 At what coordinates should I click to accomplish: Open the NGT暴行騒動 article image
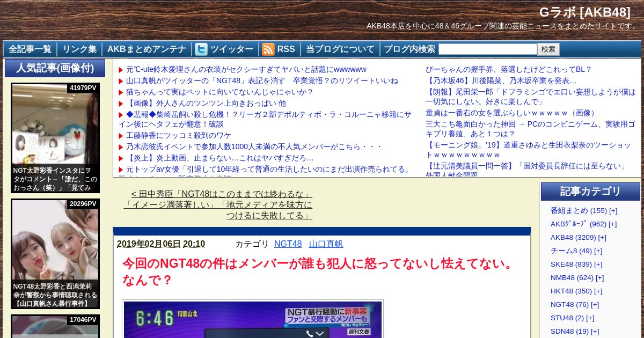click(x=253, y=319)
